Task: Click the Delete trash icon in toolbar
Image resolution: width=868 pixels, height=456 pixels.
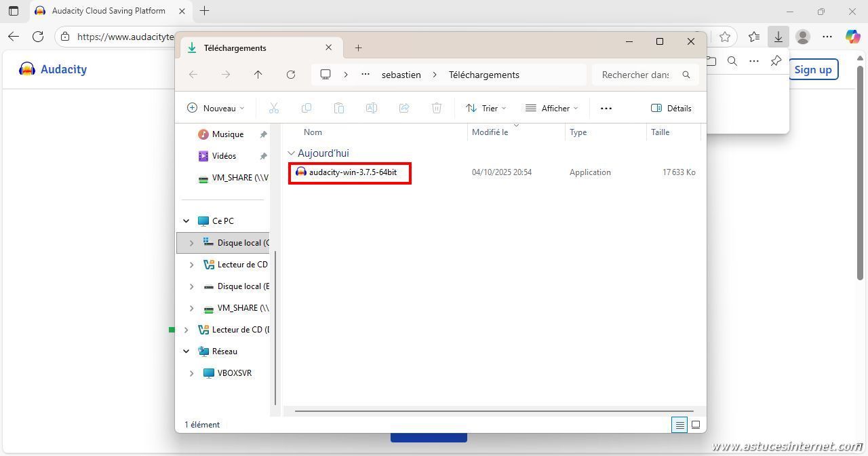Action: click(437, 108)
